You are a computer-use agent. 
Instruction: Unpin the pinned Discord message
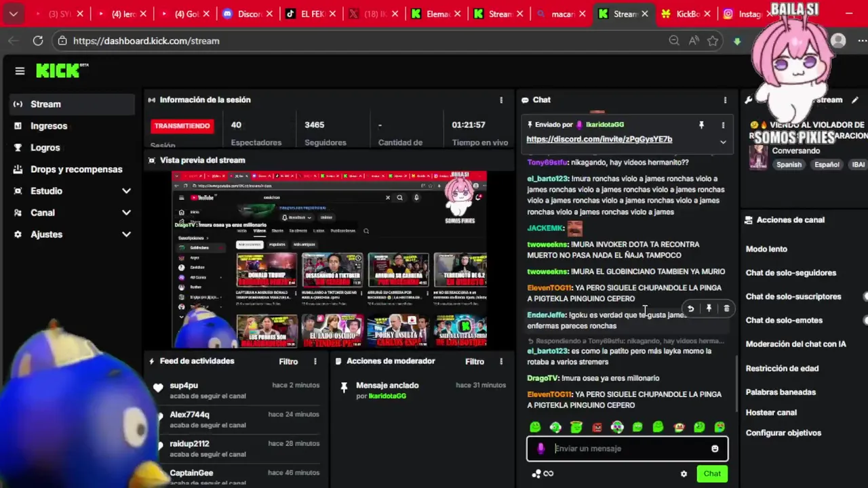701,125
